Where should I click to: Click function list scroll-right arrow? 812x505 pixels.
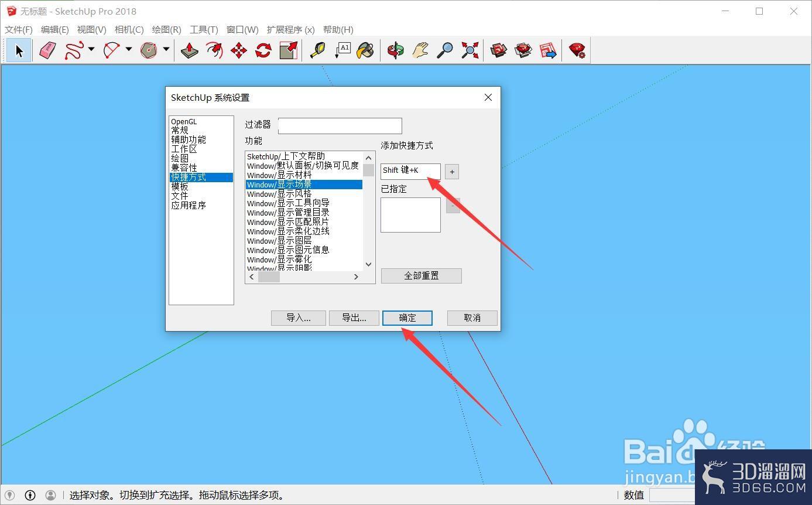point(356,277)
